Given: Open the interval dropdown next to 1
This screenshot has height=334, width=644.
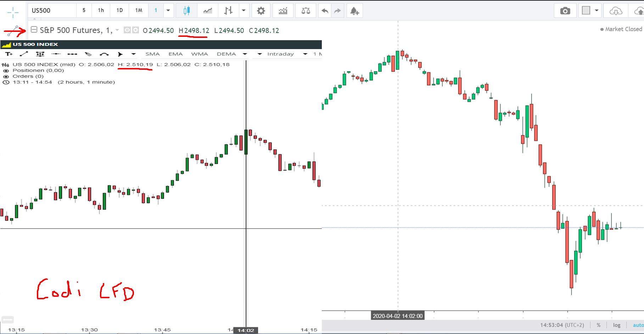Looking at the screenshot, I should click(x=168, y=11).
